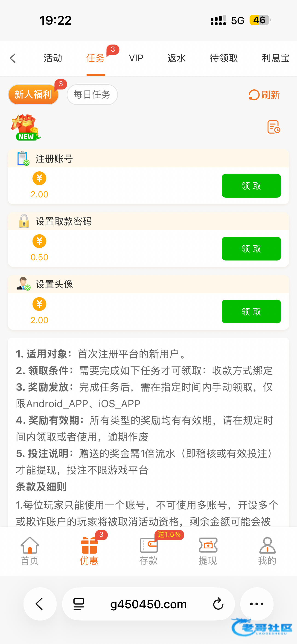This screenshot has width=297, height=644.
Task: Tap the browser reload icon
Action: click(218, 604)
